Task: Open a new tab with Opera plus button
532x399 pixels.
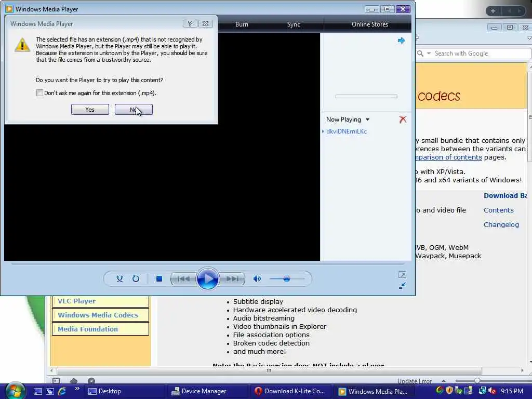Action: pyautogui.click(x=493, y=11)
